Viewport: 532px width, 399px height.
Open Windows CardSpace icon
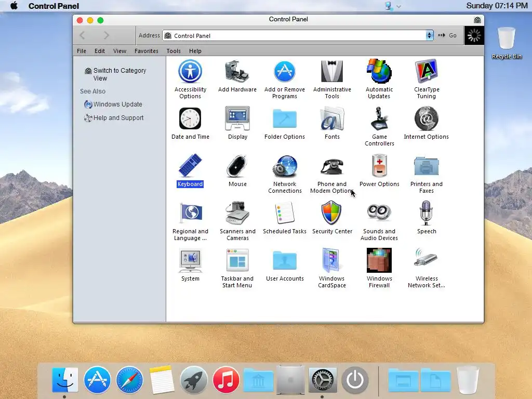point(332,260)
